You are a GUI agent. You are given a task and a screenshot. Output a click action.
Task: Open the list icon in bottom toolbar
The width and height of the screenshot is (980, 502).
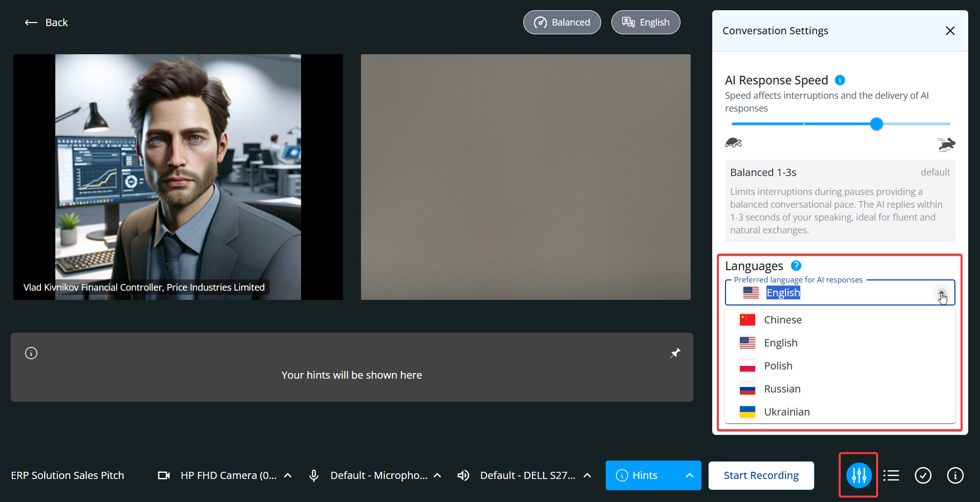point(891,475)
